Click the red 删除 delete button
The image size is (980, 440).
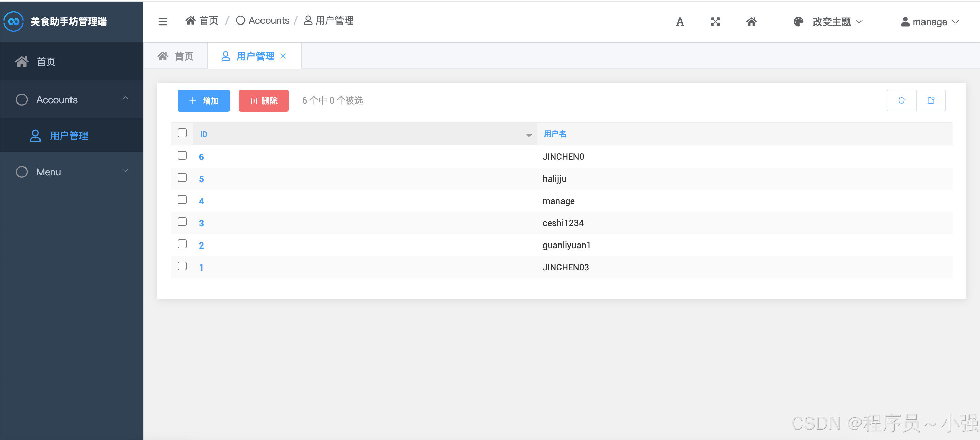(x=264, y=100)
